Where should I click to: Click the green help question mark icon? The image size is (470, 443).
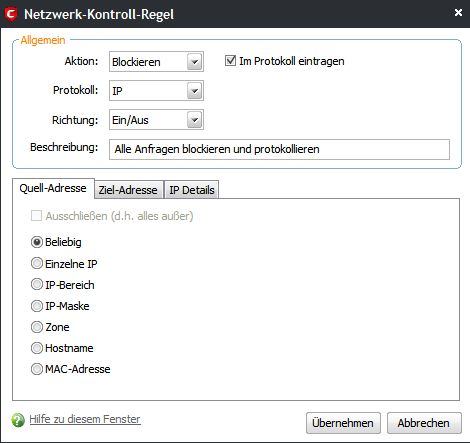[x=18, y=420]
